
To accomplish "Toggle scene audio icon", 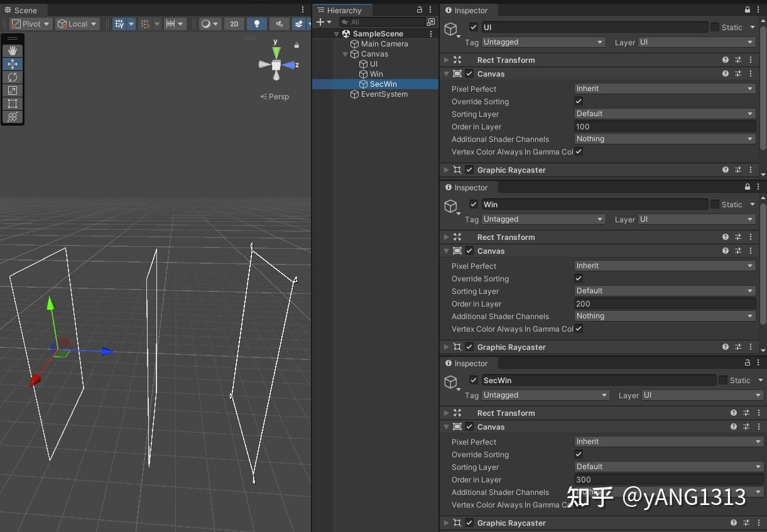I will coord(279,23).
